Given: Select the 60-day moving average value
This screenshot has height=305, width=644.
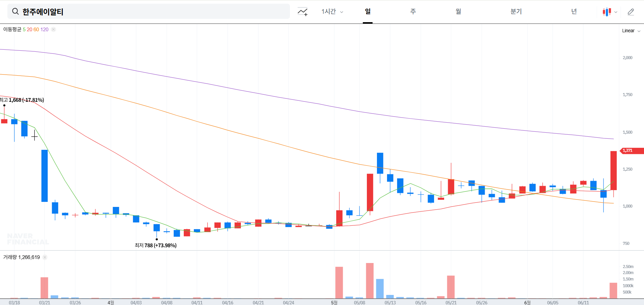Looking at the screenshot, I should (x=36, y=30).
